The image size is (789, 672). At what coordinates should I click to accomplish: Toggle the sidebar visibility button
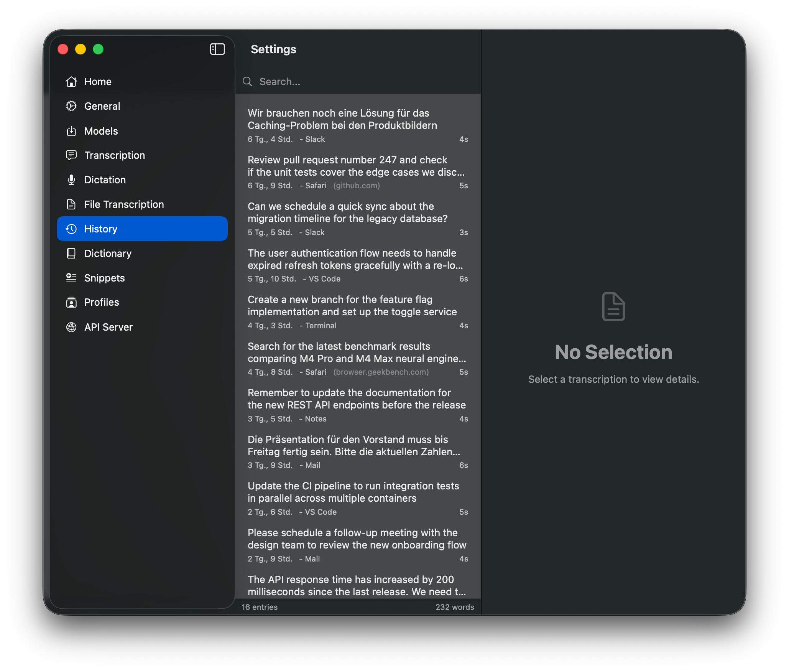217,49
